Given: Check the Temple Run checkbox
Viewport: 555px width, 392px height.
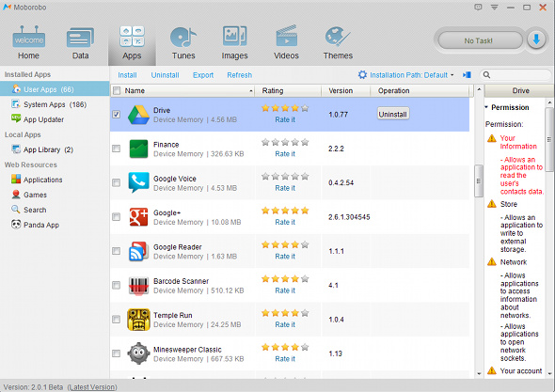Looking at the screenshot, I should pyautogui.click(x=117, y=319).
